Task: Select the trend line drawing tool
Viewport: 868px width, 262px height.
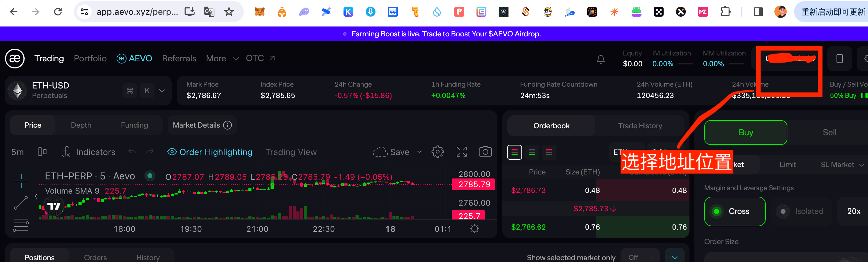Action: click(x=21, y=203)
